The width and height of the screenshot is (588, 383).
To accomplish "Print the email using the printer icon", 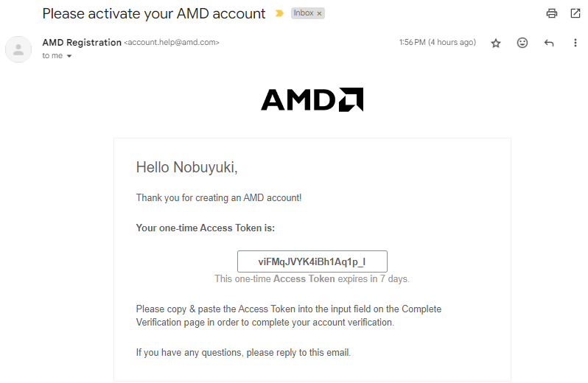I will pos(552,13).
